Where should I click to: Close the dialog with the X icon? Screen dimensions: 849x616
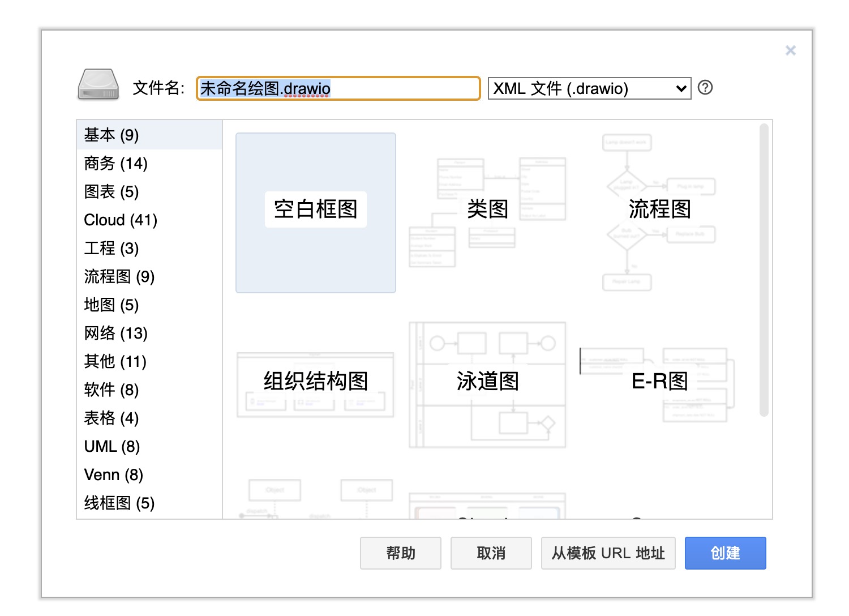(x=791, y=50)
